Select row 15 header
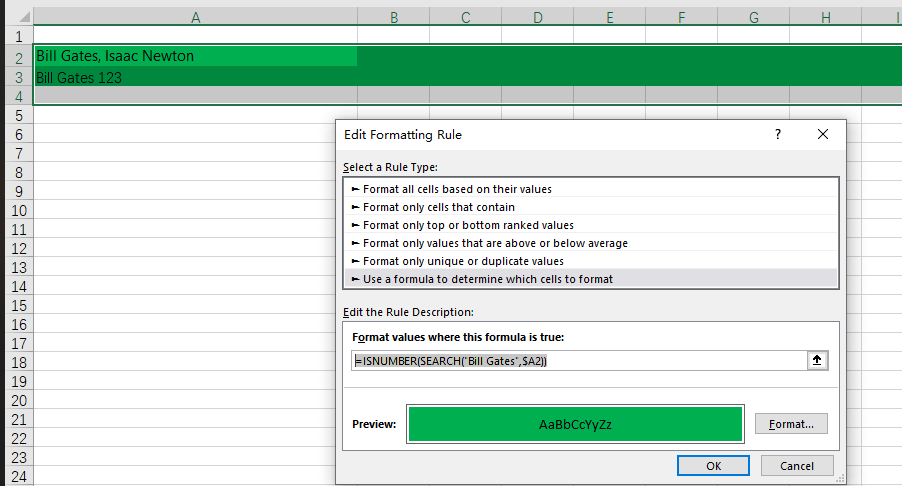This screenshot has width=902, height=486. tap(19, 305)
